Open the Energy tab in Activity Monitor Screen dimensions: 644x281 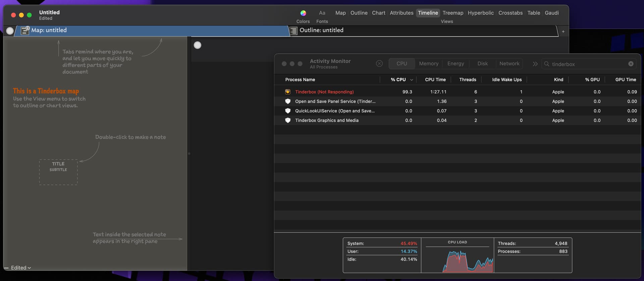coord(455,64)
